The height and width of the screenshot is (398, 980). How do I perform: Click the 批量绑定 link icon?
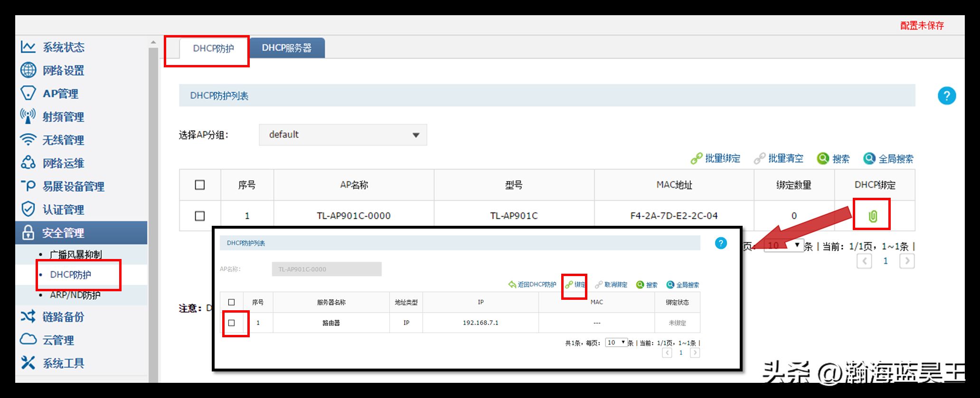click(x=696, y=159)
